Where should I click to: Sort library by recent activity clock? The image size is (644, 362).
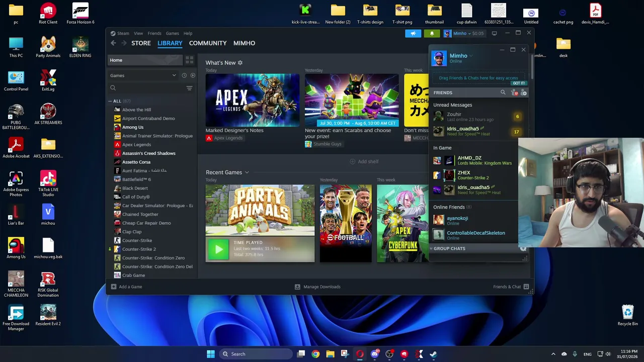coord(184,75)
